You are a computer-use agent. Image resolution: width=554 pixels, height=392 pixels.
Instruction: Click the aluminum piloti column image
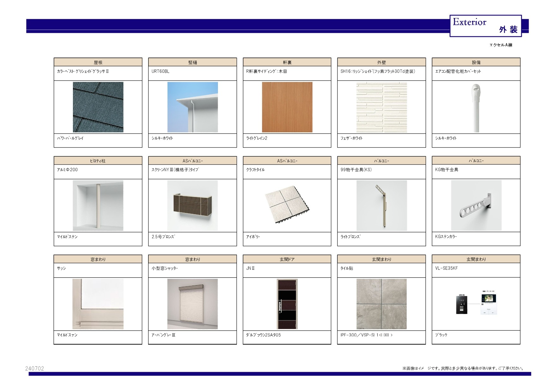pos(98,206)
